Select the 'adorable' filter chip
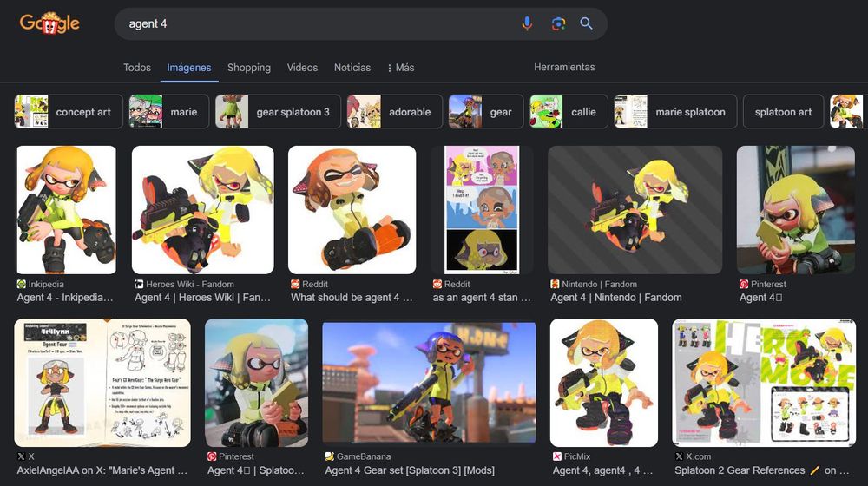The height and width of the screenshot is (486, 868). coord(395,111)
